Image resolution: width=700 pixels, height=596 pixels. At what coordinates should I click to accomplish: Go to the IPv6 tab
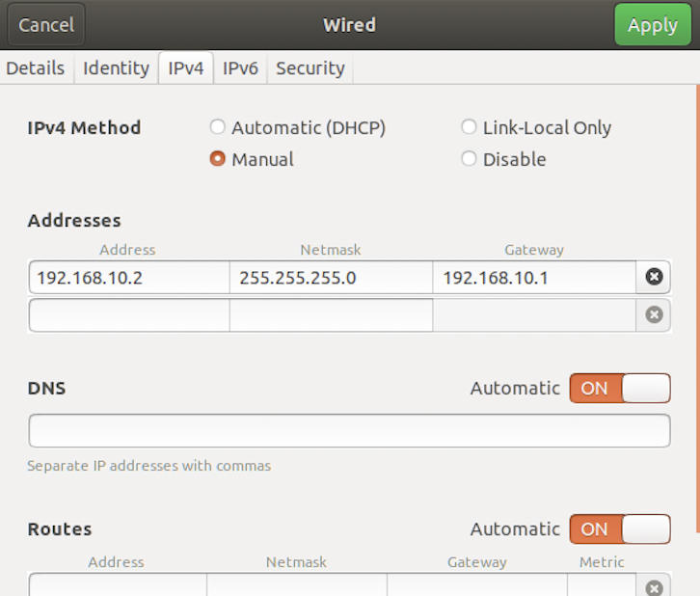[239, 68]
